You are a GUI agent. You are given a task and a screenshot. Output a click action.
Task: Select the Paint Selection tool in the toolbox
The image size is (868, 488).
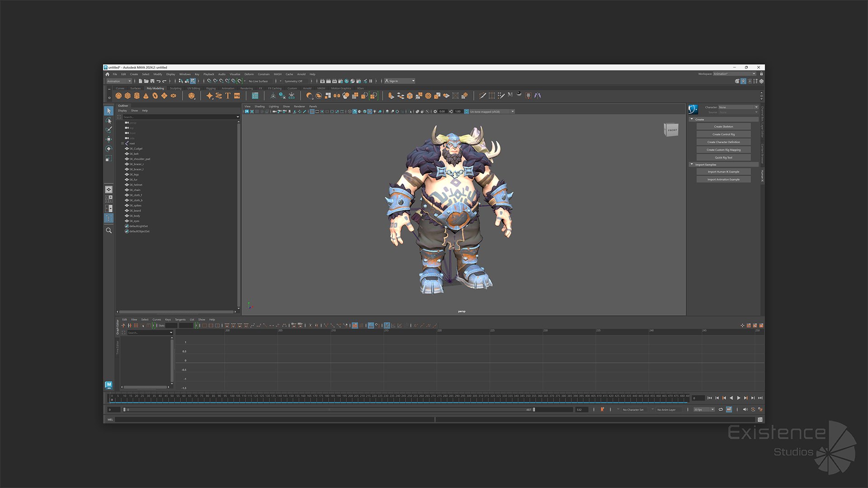click(108, 130)
